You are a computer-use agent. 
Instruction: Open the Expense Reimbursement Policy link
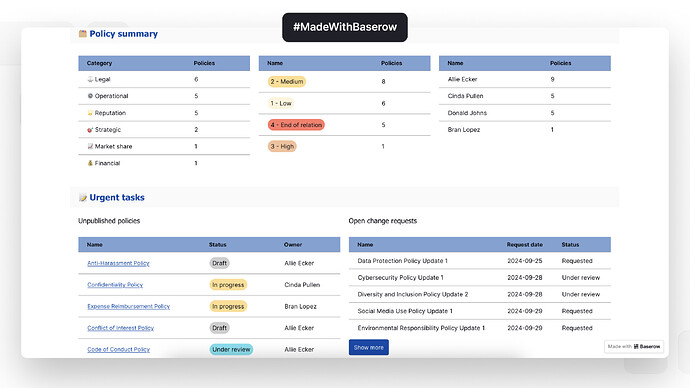pos(128,306)
